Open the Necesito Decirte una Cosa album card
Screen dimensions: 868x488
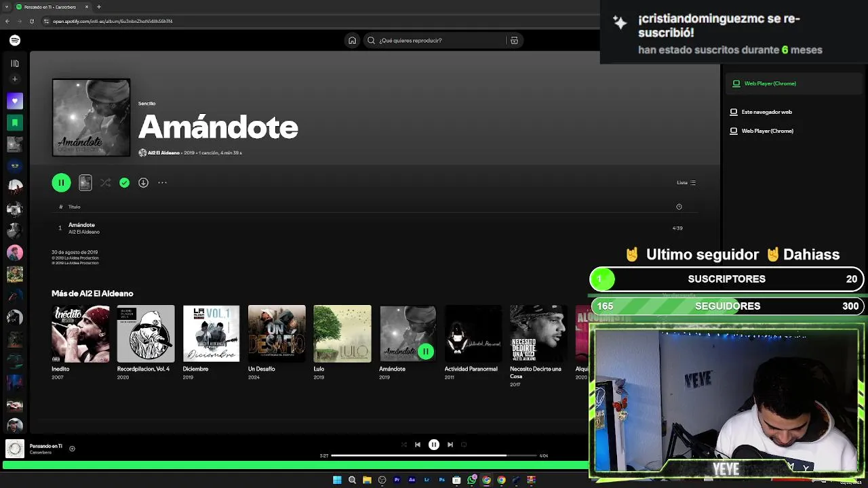coord(538,346)
